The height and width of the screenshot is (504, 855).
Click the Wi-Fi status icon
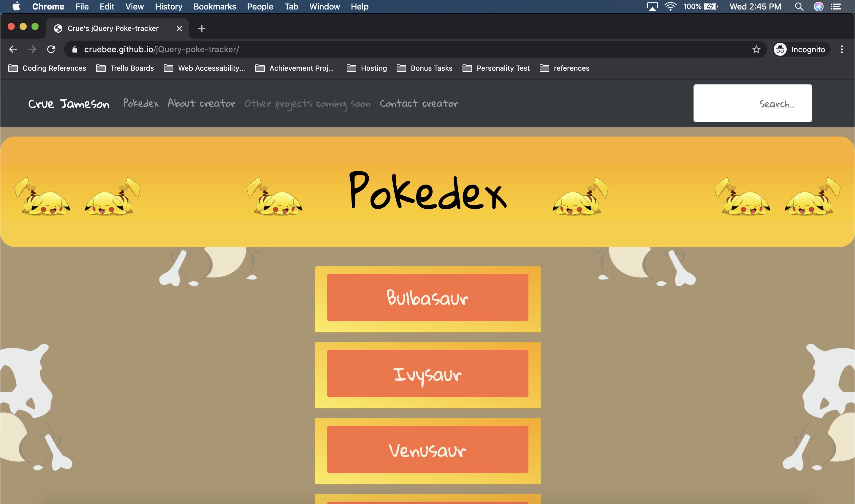[670, 7]
